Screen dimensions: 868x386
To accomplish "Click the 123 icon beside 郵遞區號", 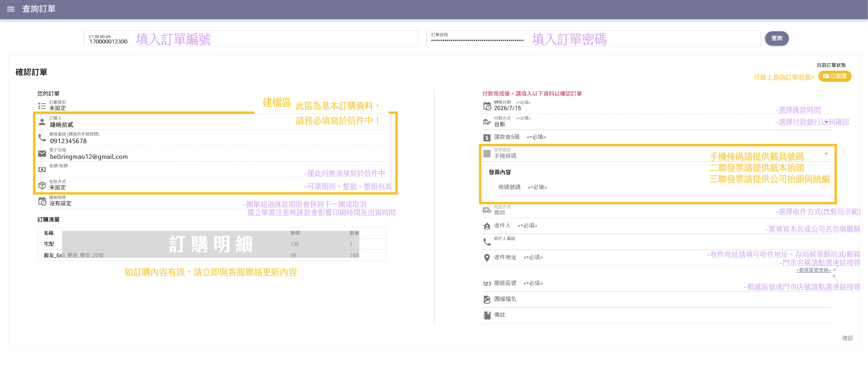I will (x=487, y=284).
